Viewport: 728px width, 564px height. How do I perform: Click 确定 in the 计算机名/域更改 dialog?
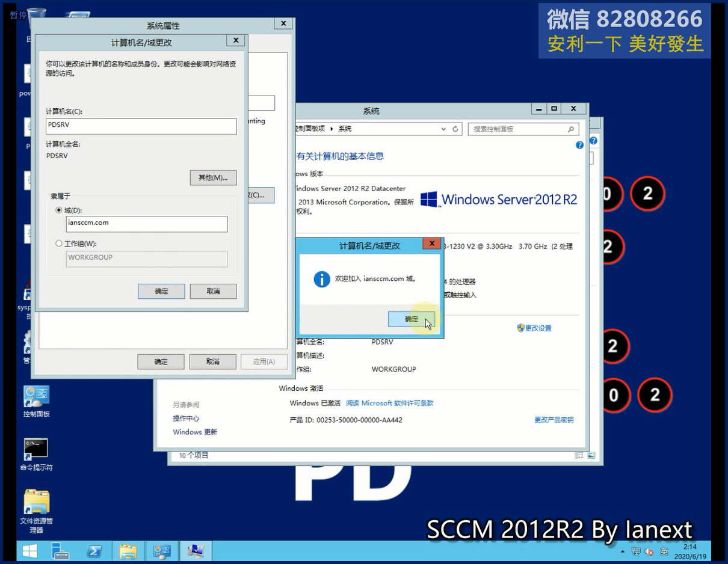[161, 291]
